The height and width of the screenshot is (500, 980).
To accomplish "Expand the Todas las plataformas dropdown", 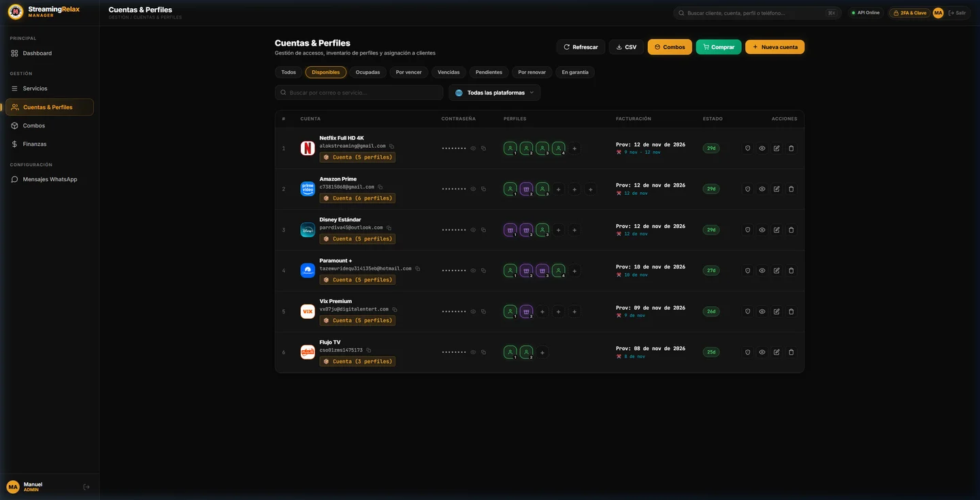I will [x=494, y=93].
